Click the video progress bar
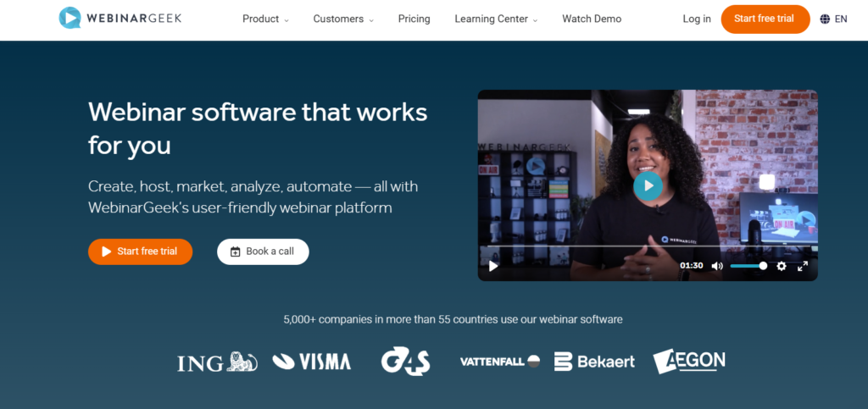The width and height of the screenshot is (868, 409). coord(648,246)
